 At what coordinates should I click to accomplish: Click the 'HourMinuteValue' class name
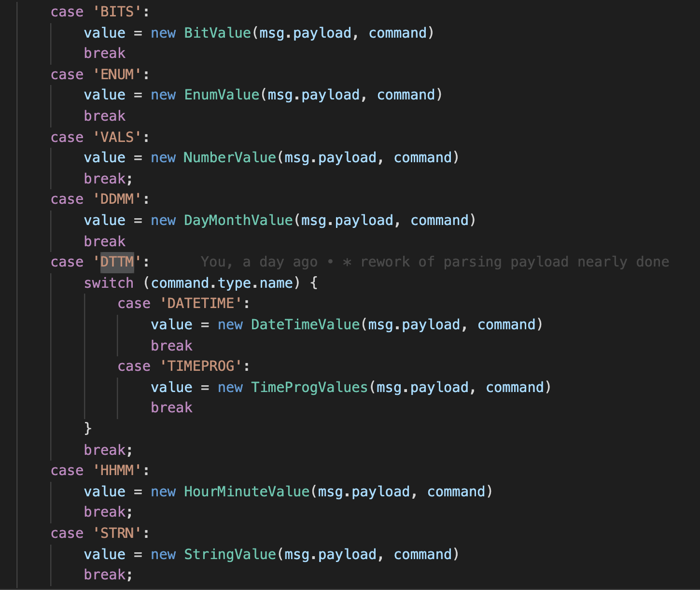click(245, 491)
